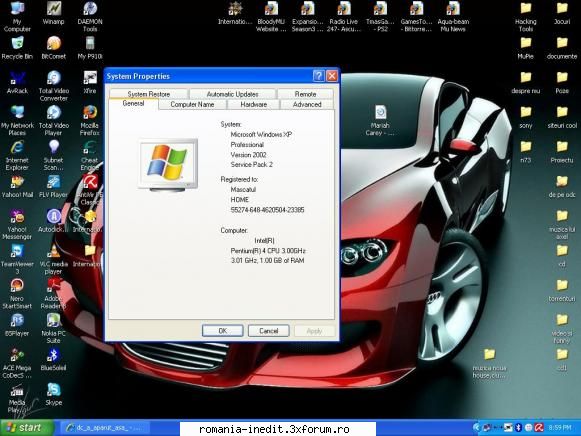Viewport: 581px width, 436px height.
Task: Launch FLV Player from desktop
Action: coord(53,187)
